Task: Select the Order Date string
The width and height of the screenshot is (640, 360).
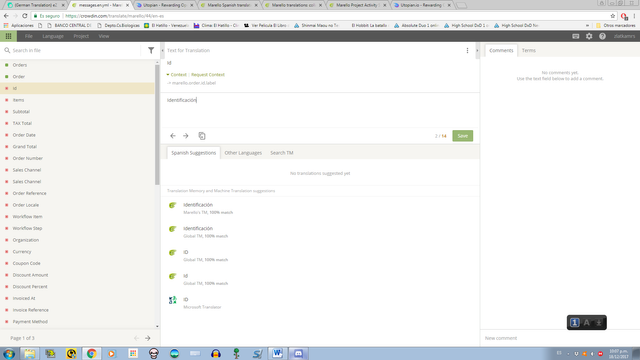Action: (78, 135)
